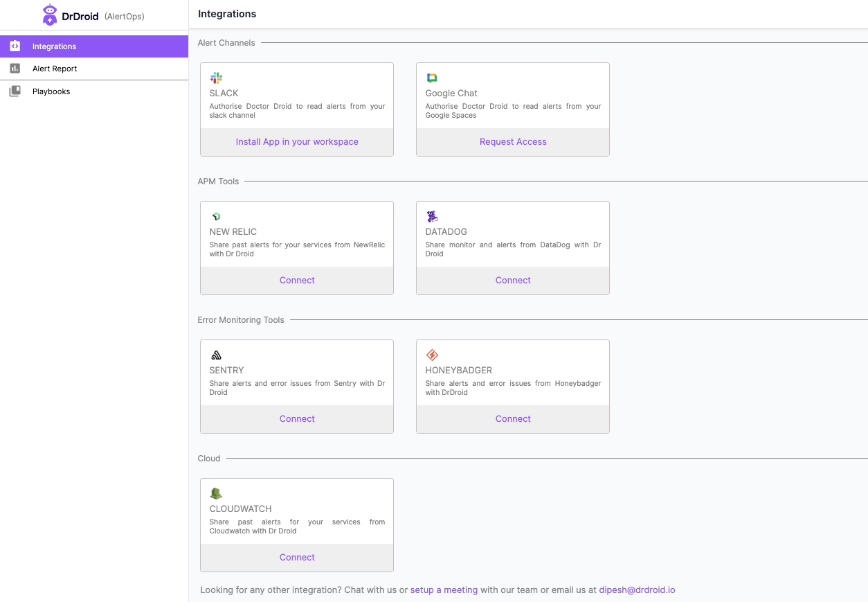Open the Integrations menu item

pyautogui.click(x=94, y=46)
